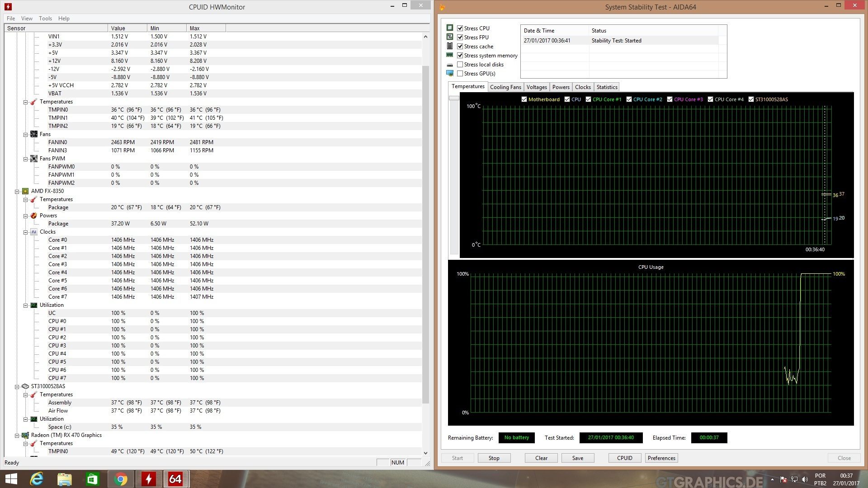Viewport: 868px width, 488px height.
Task: Click the Stress cache chip icon
Action: [x=450, y=46]
